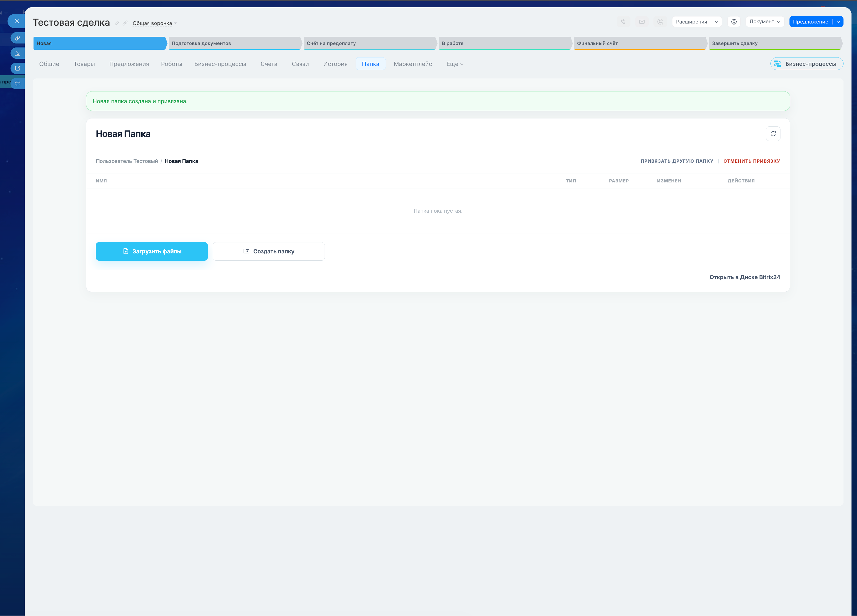The width and height of the screenshot is (857, 616).
Task: Select the Финальный счёт stage
Action: pos(639,43)
